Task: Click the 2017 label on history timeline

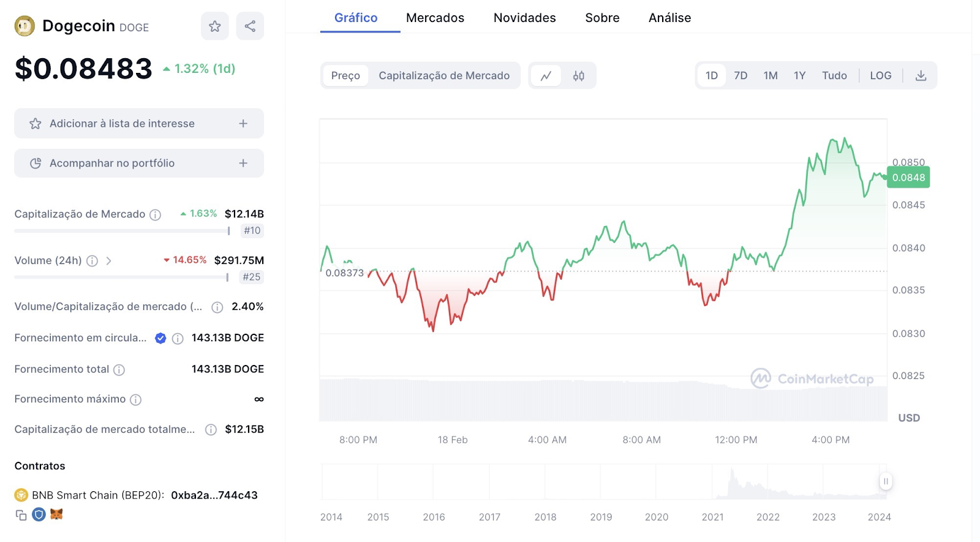Action: click(489, 518)
